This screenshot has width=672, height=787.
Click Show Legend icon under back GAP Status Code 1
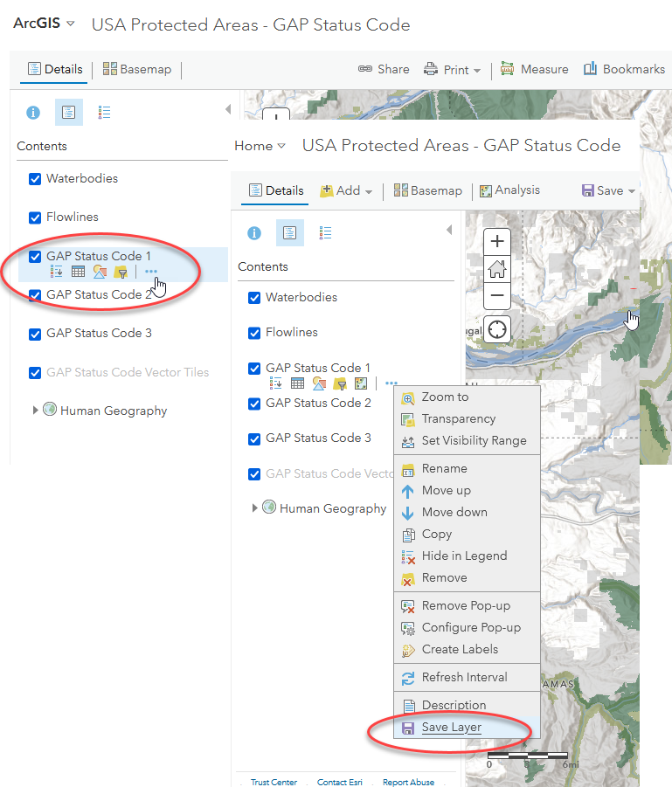(x=56, y=272)
